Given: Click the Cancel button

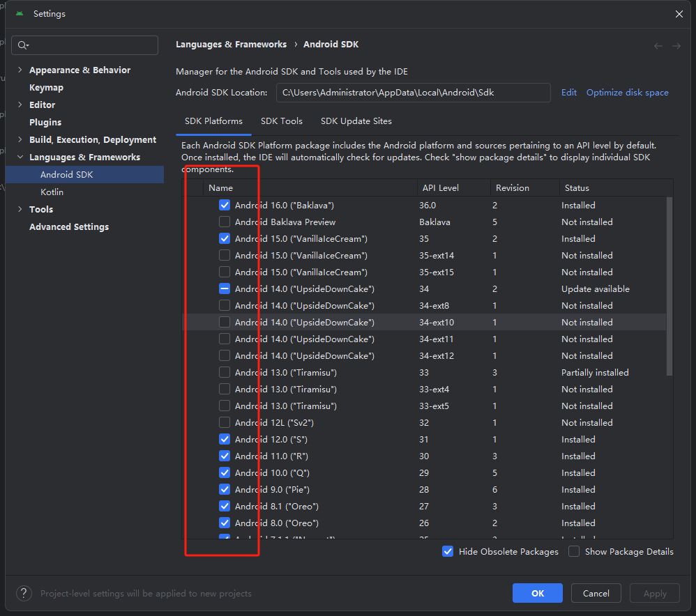Looking at the screenshot, I should pyautogui.click(x=596, y=593).
